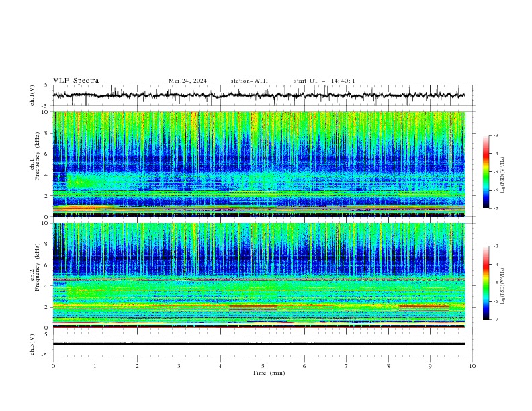
Task: Click the ch.3 voltage trace
Action: tap(259, 344)
